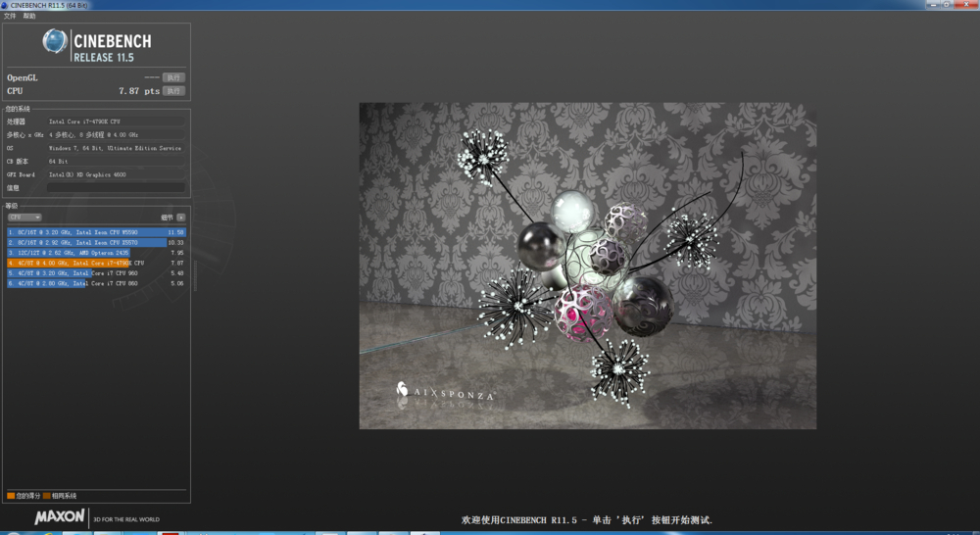Click the processor field showing Intel Core i7-4790K
980x535 pixels.
tap(116, 122)
